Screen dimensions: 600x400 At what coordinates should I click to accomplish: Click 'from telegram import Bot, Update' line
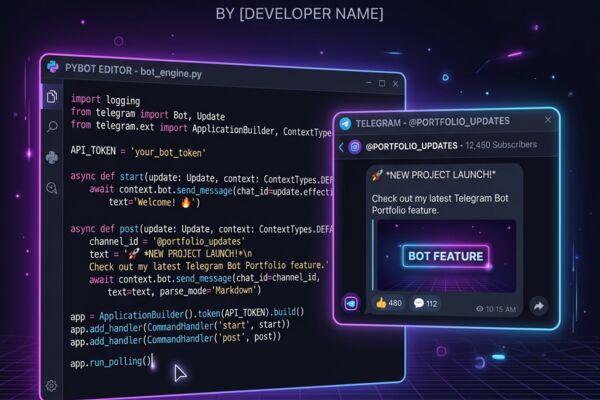[x=148, y=114]
